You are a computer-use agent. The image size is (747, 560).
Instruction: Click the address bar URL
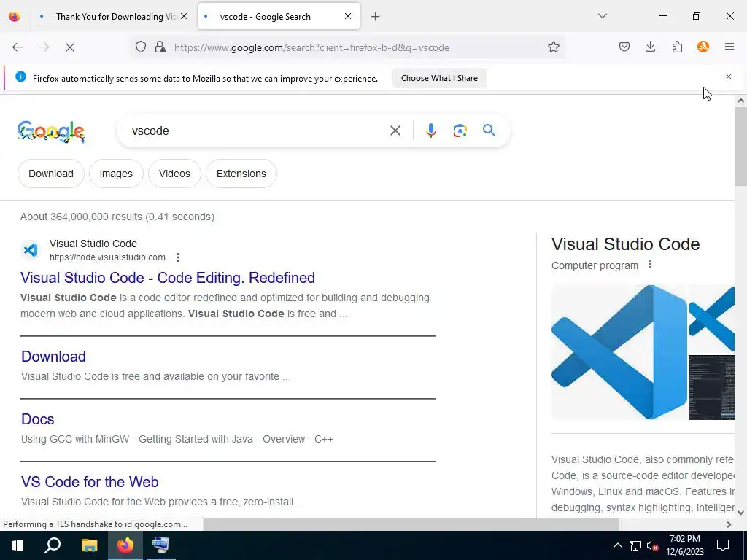click(x=311, y=47)
